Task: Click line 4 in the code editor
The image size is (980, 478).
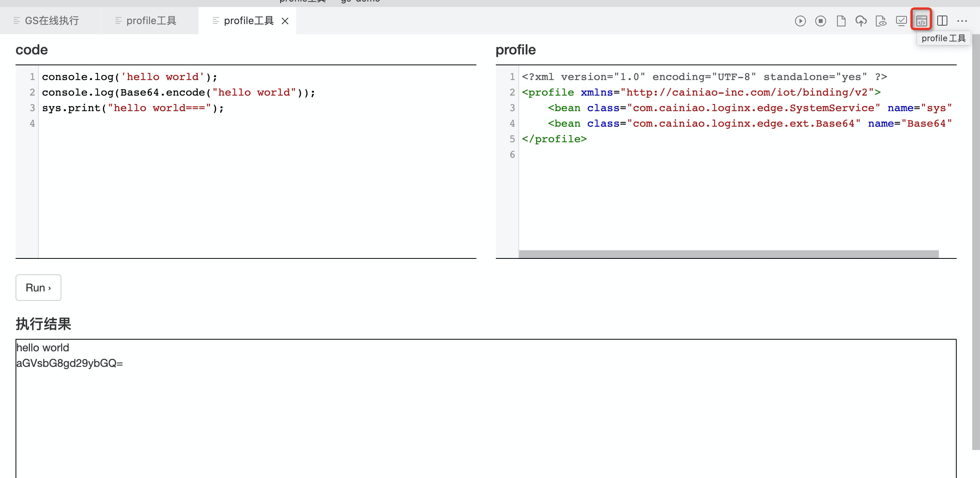Action: (155, 124)
